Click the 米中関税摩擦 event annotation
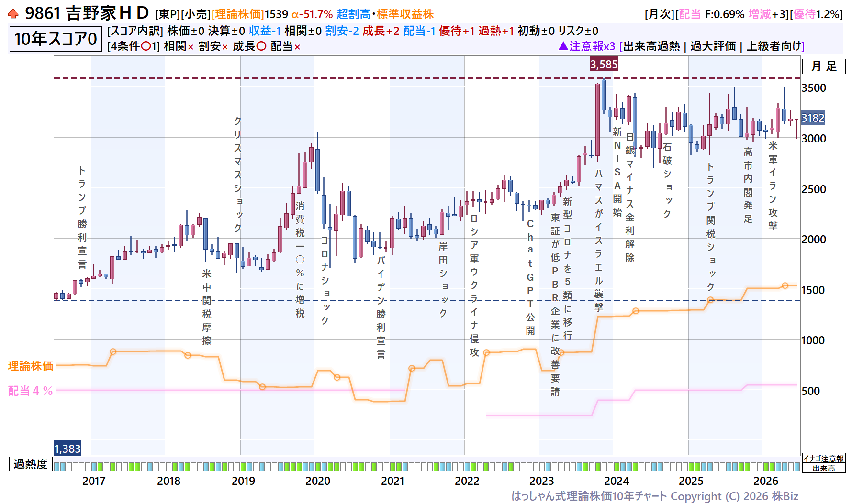Viewport: 852px width, 504px height. click(207, 307)
